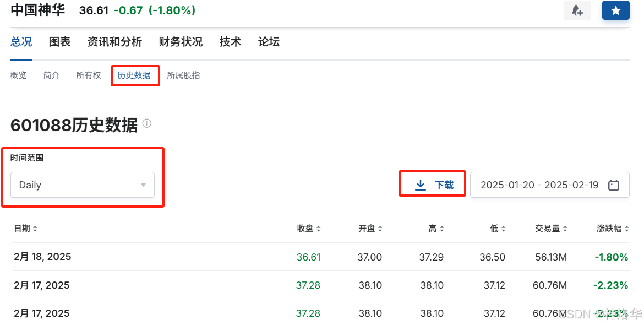Screen dimensions: 644x325
Task: Sort by 收盘 column arrows
Action: point(319,229)
